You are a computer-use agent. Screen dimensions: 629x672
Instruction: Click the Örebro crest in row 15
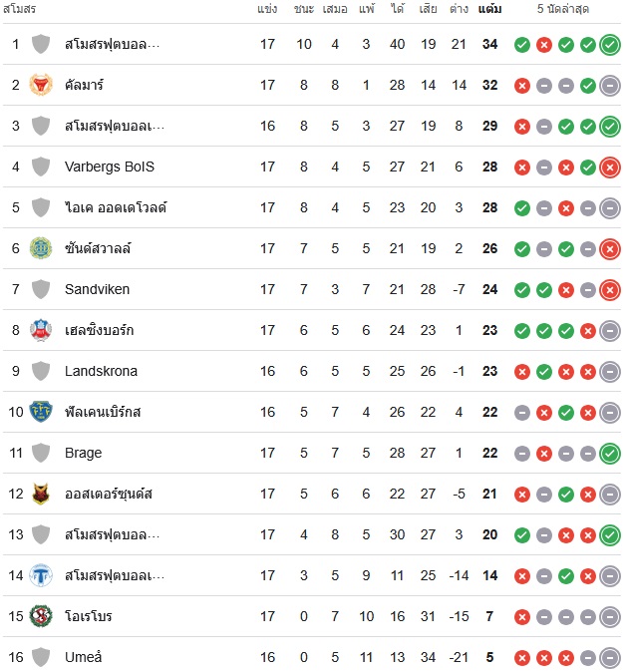coord(41,616)
